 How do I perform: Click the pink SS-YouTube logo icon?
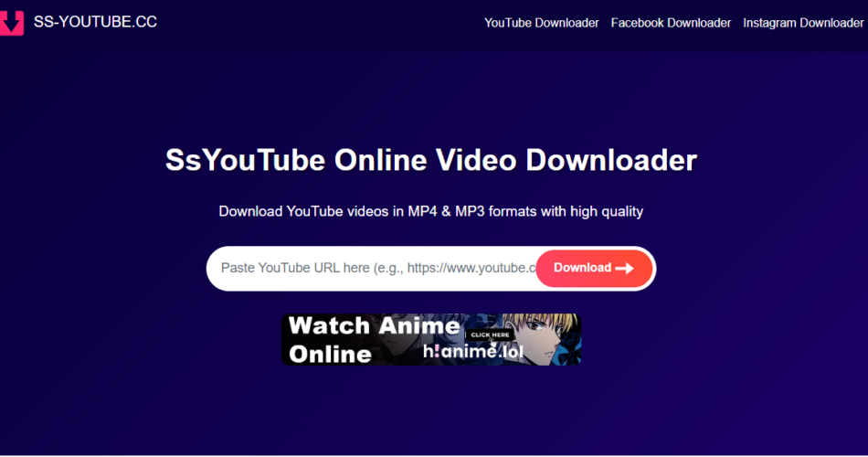click(x=12, y=23)
